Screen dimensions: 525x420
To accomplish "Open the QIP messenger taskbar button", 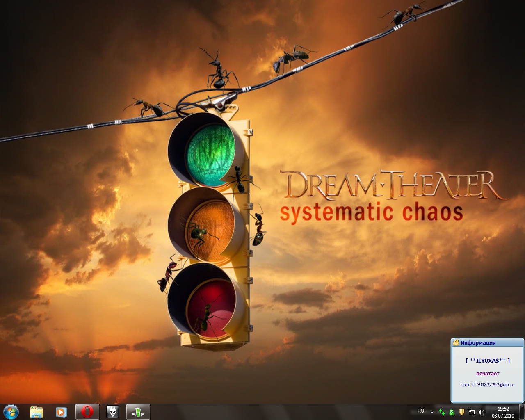I will (138, 412).
